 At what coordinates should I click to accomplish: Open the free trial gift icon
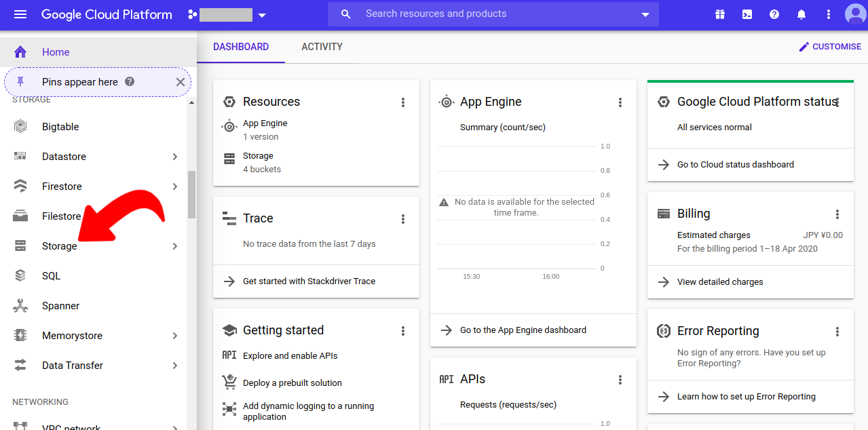pyautogui.click(x=720, y=14)
